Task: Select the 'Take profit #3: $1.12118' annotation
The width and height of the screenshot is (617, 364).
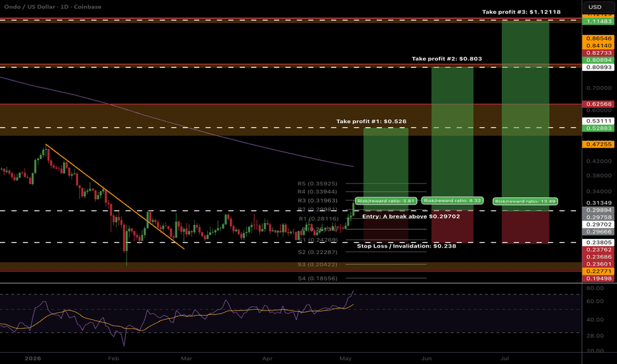Action: coord(522,12)
